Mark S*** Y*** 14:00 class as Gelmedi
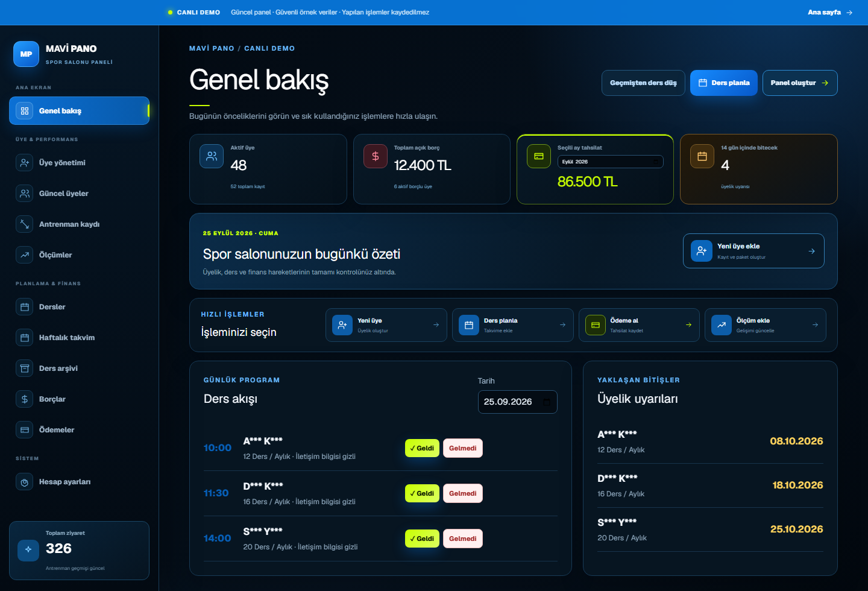868x591 pixels. pyautogui.click(x=463, y=539)
